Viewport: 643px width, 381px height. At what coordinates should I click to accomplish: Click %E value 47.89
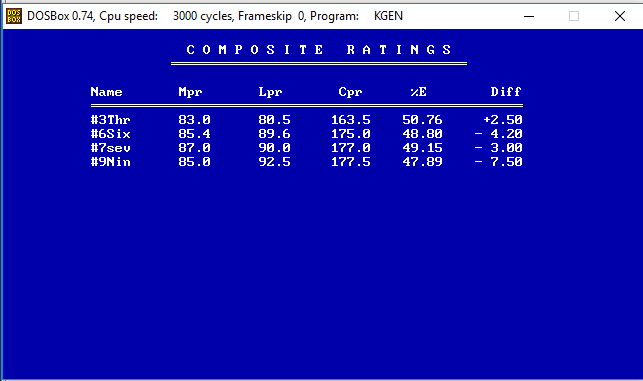click(x=422, y=162)
